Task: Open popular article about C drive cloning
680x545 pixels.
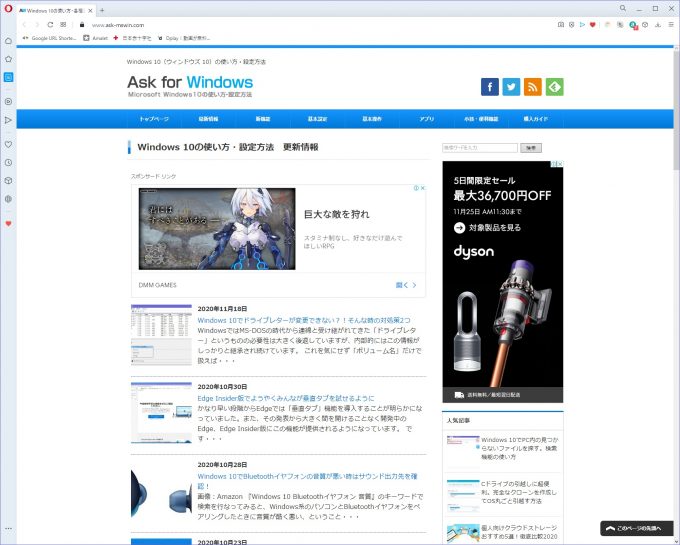Action: [x=519, y=492]
